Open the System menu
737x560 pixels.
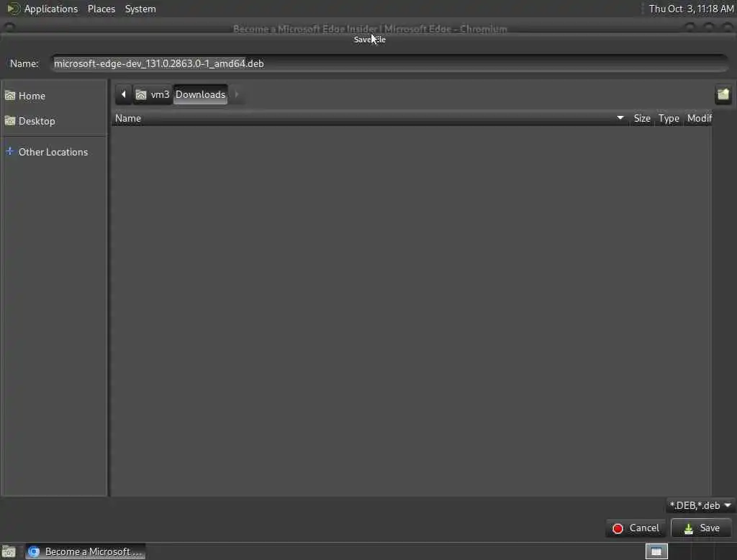pyautogui.click(x=140, y=9)
